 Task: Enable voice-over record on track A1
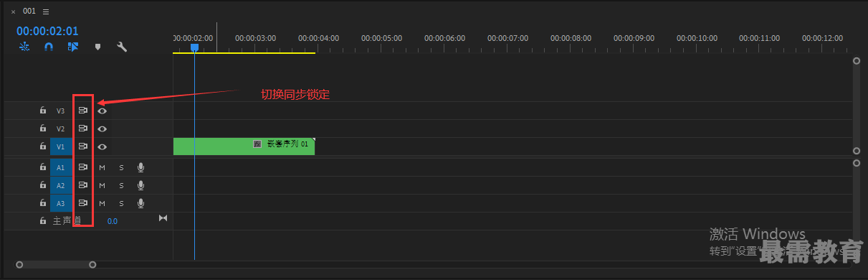click(x=141, y=167)
